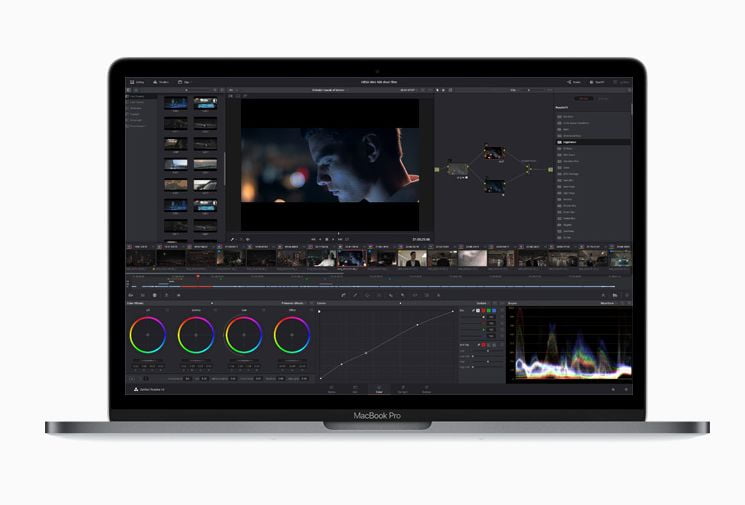745x505 pixels.
Task: Open the Camera Raw palette
Action: (x=131, y=295)
